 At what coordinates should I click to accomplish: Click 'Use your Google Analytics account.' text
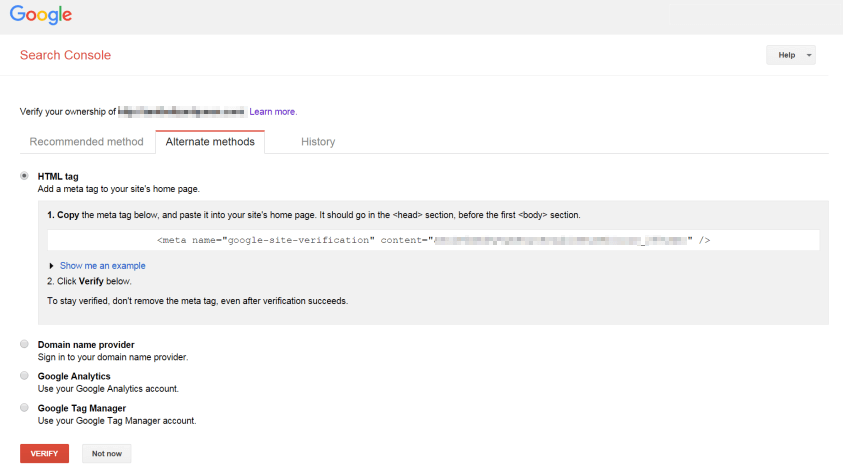point(108,389)
